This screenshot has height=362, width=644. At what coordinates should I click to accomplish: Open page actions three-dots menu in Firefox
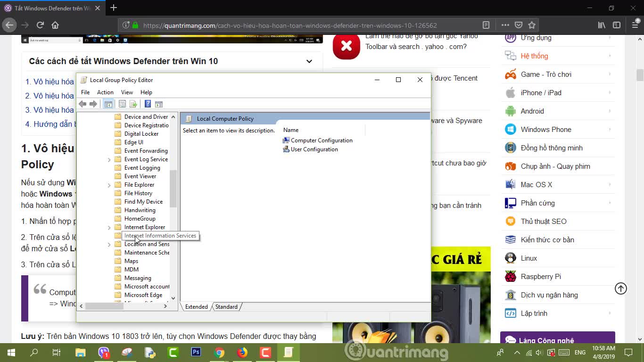click(505, 25)
